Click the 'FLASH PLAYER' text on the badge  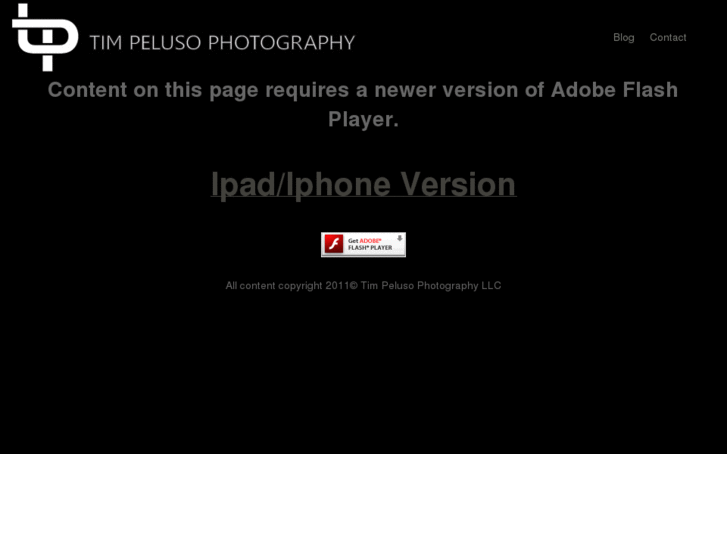tap(370, 248)
